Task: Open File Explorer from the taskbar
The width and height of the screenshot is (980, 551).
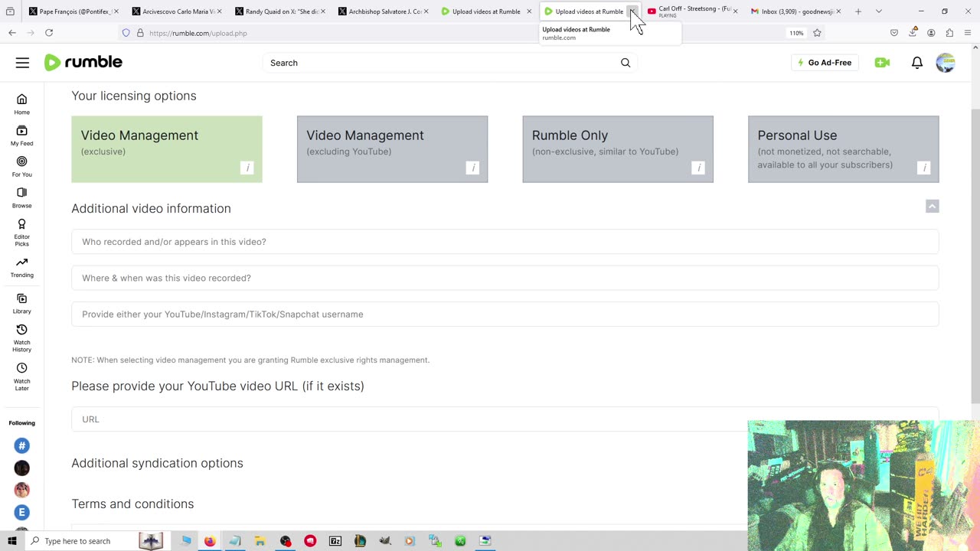Action: 260,541
